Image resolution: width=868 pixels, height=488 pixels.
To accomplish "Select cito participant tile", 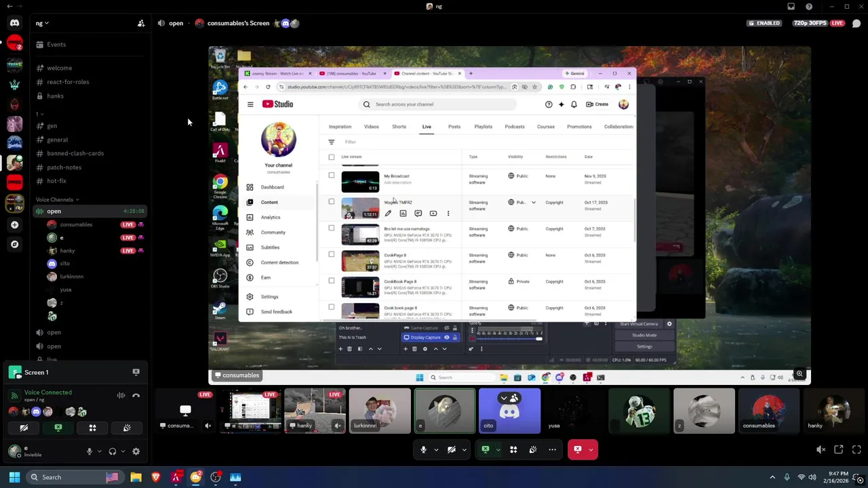I will click(509, 411).
